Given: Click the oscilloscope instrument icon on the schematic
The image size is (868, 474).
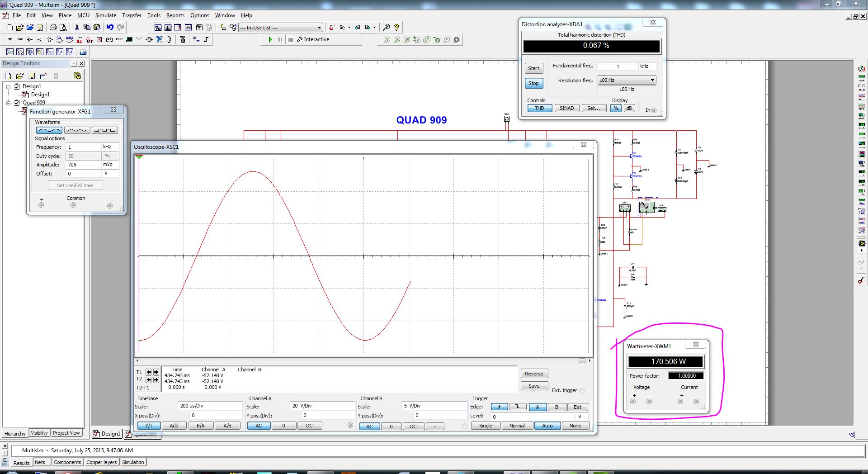Looking at the screenshot, I should pyautogui.click(x=646, y=208).
